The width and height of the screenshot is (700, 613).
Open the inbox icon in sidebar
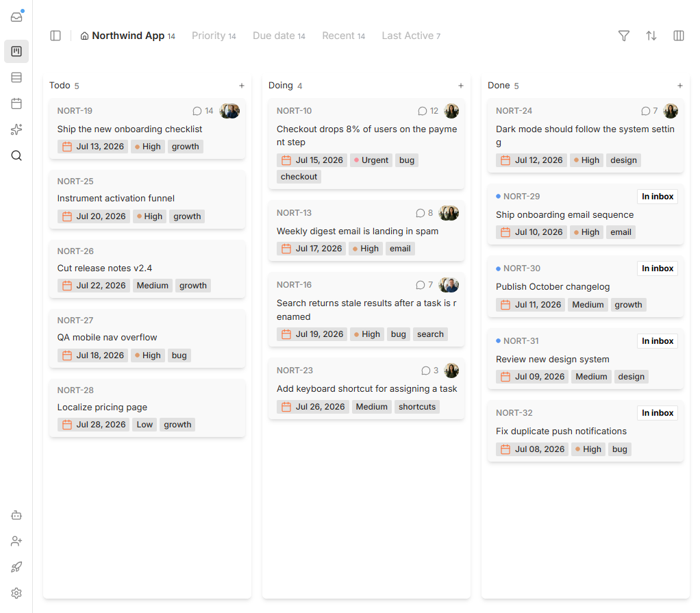tap(16, 17)
